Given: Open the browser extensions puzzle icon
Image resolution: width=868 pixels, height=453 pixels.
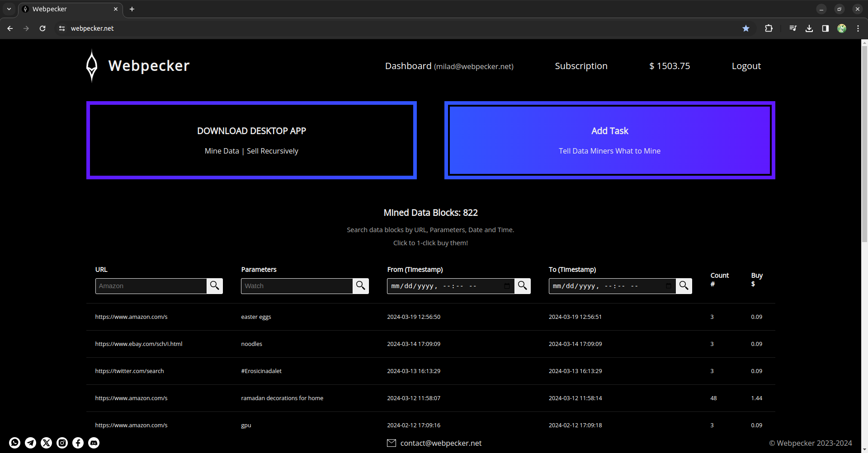Looking at the screenshot, I should click(x=769, y=28).
